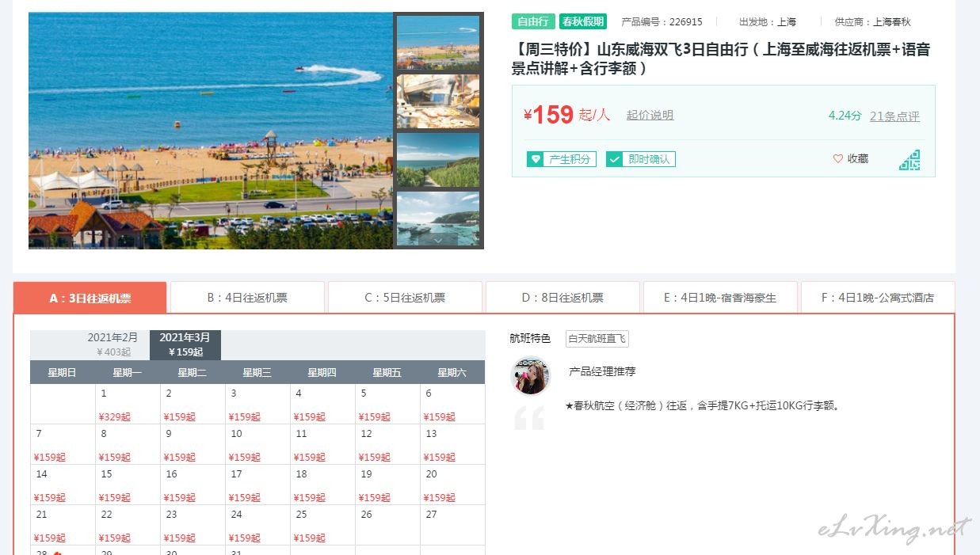Open the main beach photo
Screen dimensions: 980x555
tap(211, 131)
